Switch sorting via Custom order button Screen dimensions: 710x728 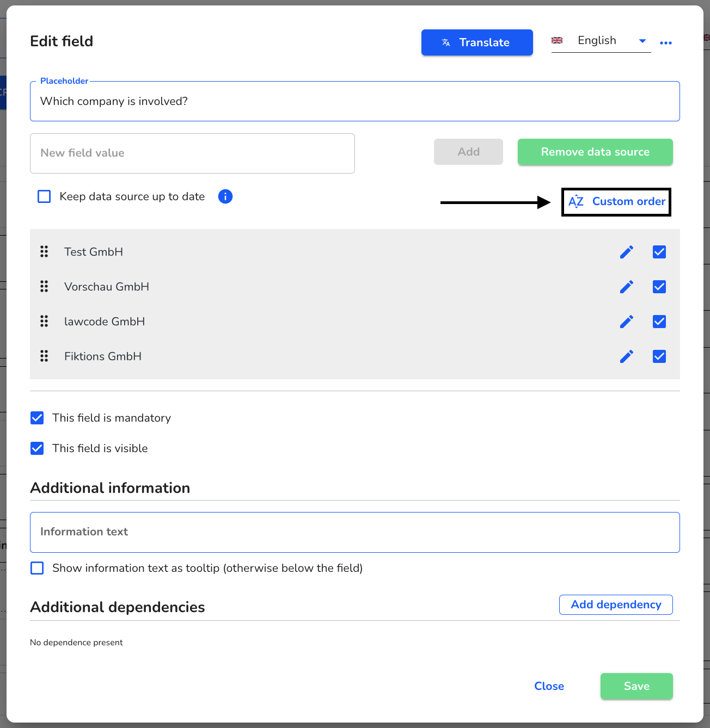coord(616,202)
